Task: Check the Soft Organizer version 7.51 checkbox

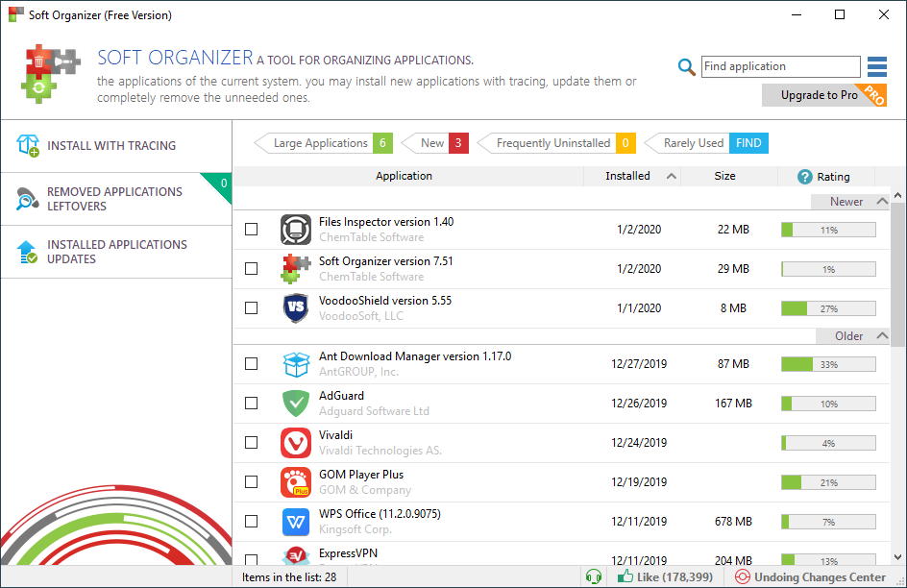Action: [x=251, y=269]
